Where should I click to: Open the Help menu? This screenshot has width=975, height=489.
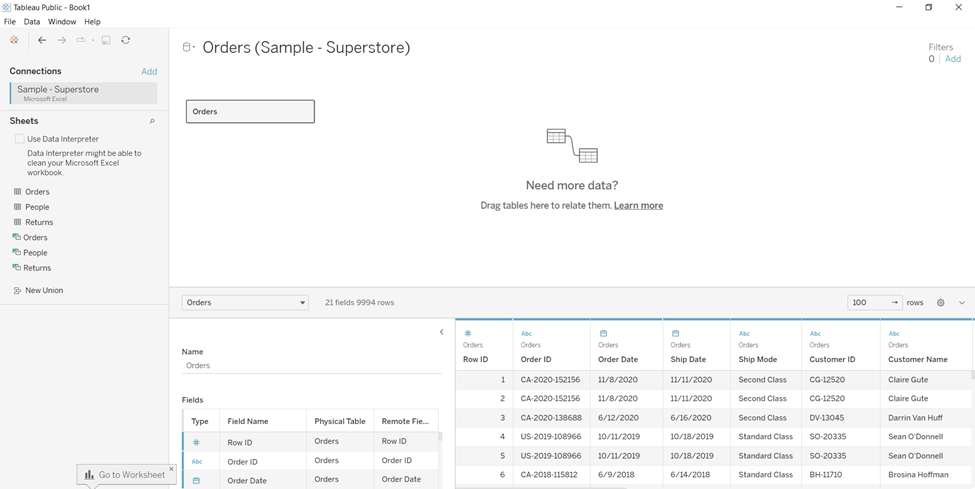pyautogui.click(x=92, y=22)
